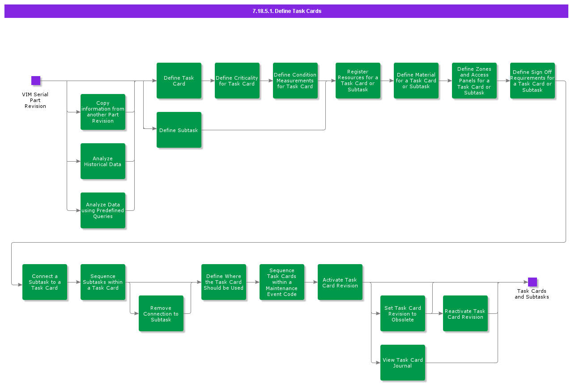Click Define Sign Off Requirements box
The height and width of the screenshot is (385, 588).
533,81
